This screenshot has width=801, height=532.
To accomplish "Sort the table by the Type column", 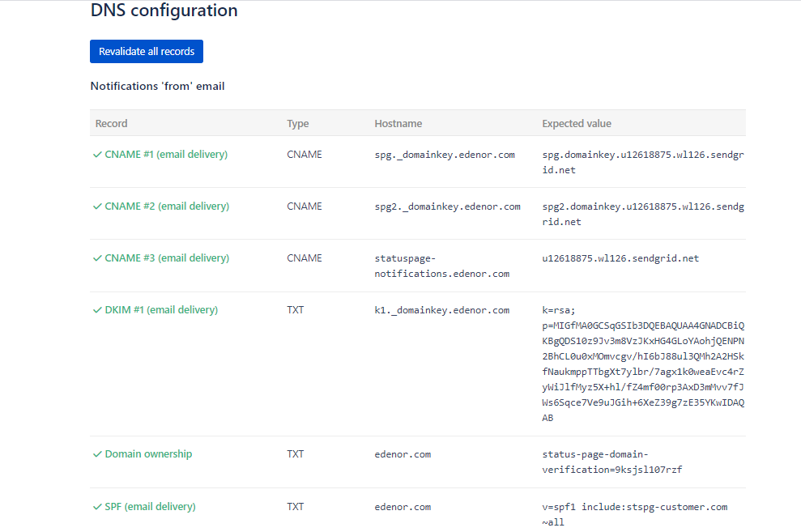I will click(298, 123).
